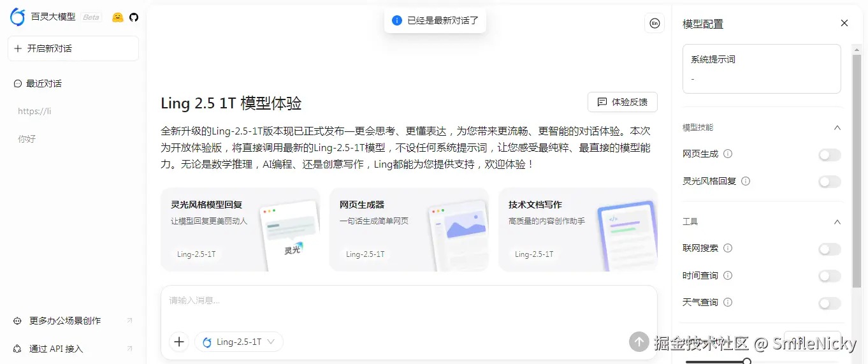This screenshot has height=364, width=868.
Task: Enable the 时间查询 switch
Action: [x=830, y=276]
